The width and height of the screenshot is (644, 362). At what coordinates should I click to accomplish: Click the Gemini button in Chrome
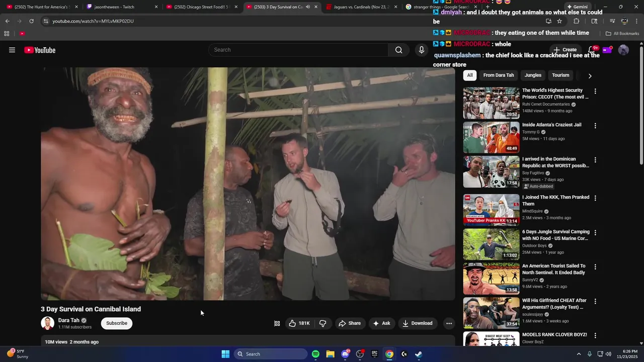(x=577, y=7)
